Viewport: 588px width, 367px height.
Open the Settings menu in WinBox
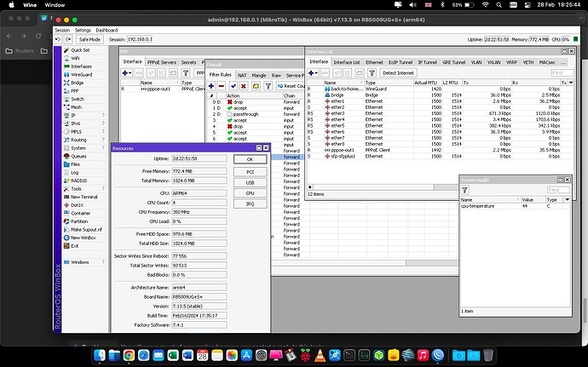click(x=84, y=30)
